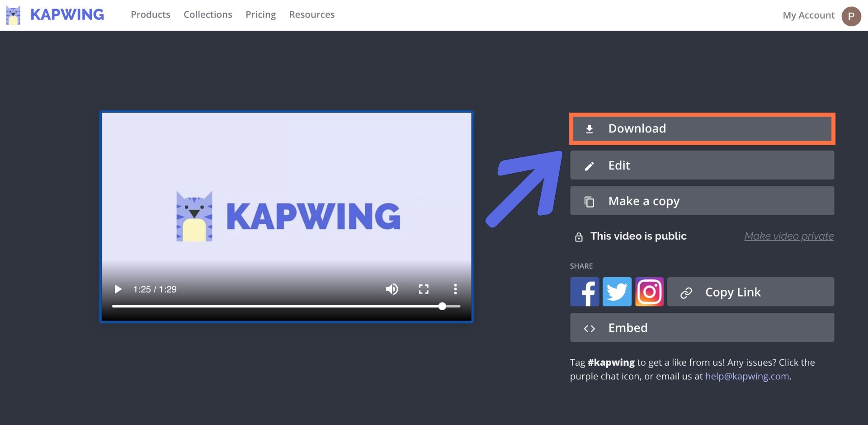Download the video
This screenshot has height=425, width=868.
702,129
